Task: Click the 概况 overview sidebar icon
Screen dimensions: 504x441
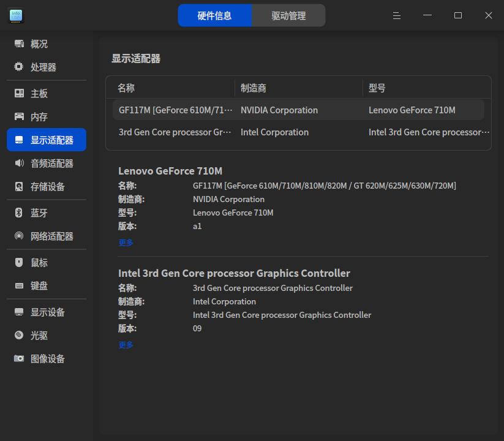Action: [x=19, y=43]
